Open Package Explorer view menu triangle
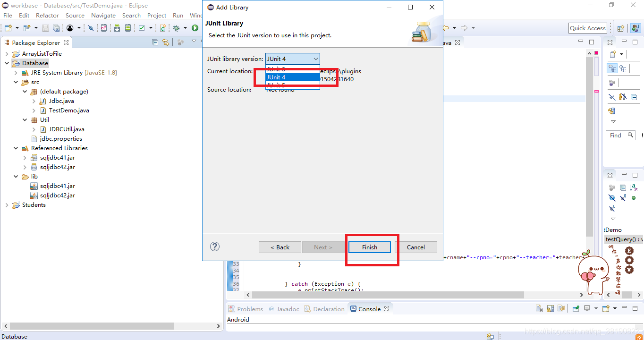This screenshot has width=644, height=340. pyautogui.click(x=194, y=42)
